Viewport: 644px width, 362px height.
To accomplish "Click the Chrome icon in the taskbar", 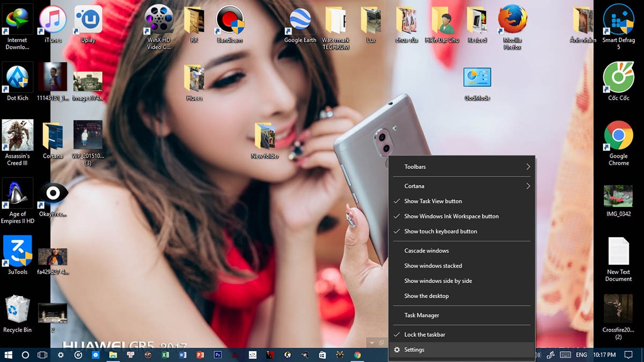I will [357, 355].
